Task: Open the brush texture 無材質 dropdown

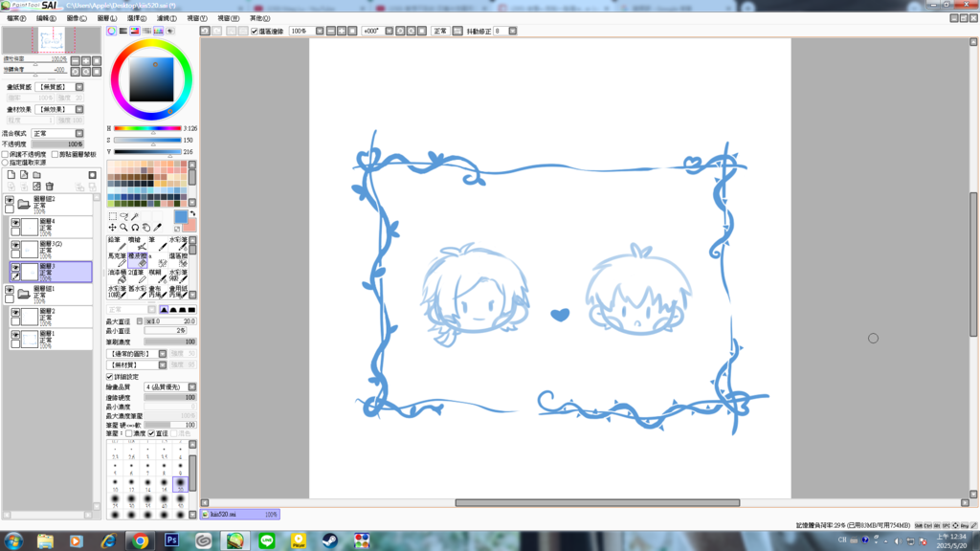Action: [x=163, y=364]
